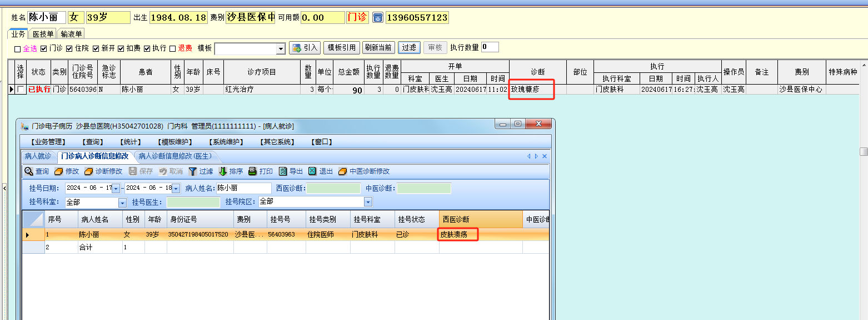Click the 取消 (cancel) undo icon

(163, 171)
